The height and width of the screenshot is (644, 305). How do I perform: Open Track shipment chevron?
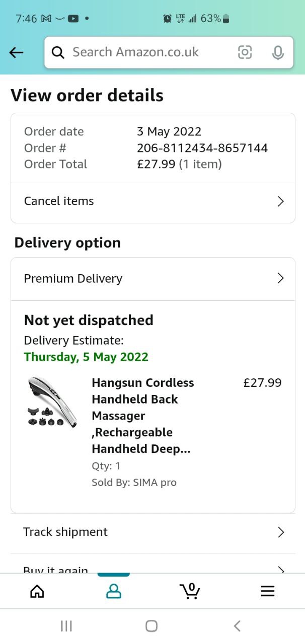[281, 532]
